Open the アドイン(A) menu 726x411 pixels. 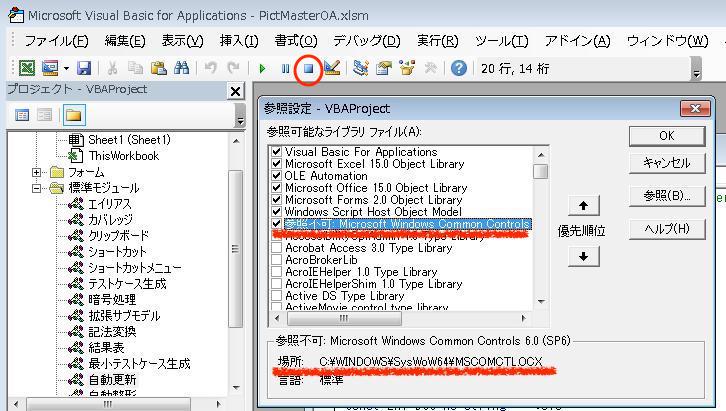[577, 41]
